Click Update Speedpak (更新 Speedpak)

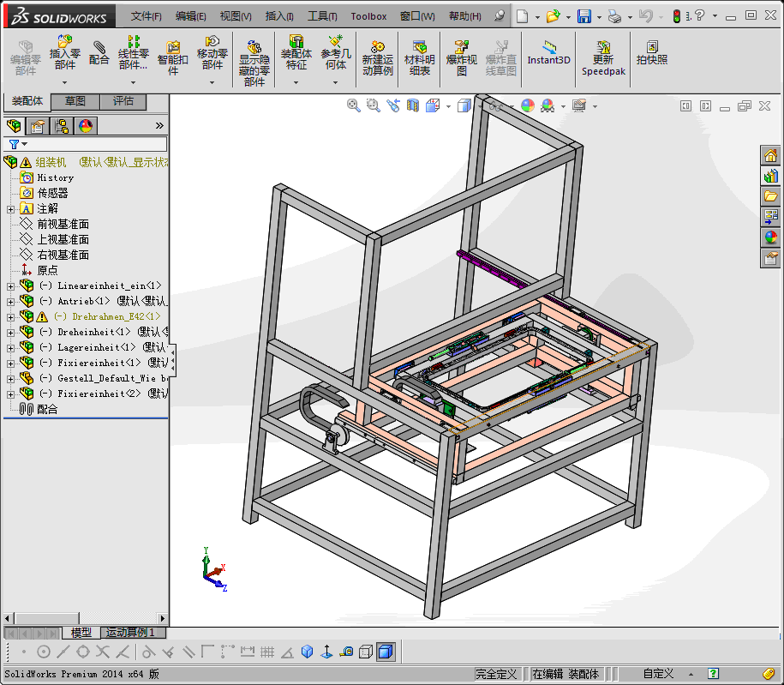click(603, 58)
